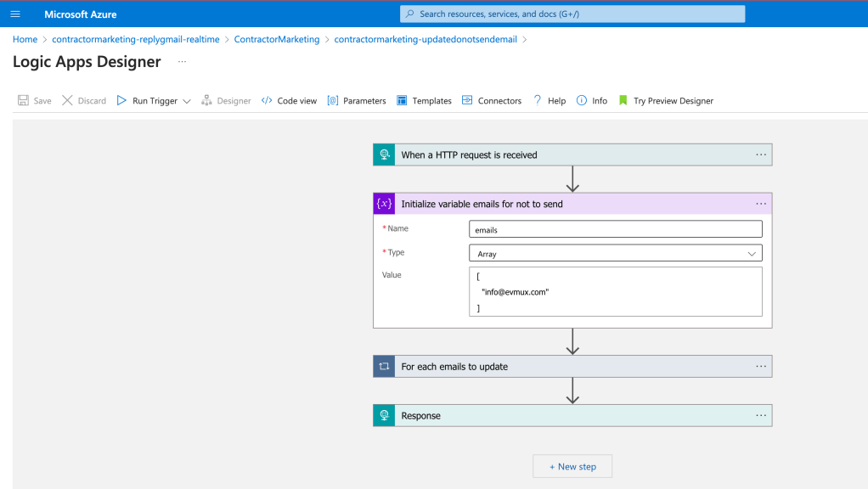Click the Connectors icon

coord(467,100)
